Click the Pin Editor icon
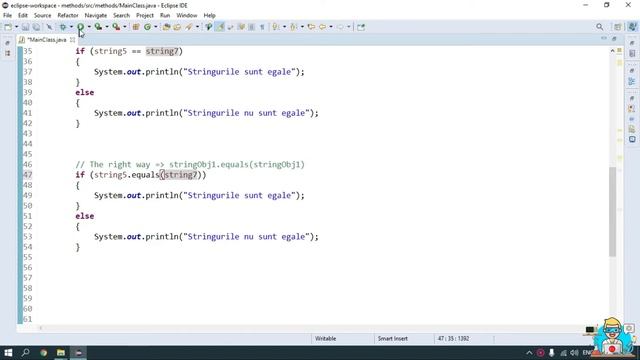Image resolution: width=640 pixels, height=360 pixels. click(361, 27)
